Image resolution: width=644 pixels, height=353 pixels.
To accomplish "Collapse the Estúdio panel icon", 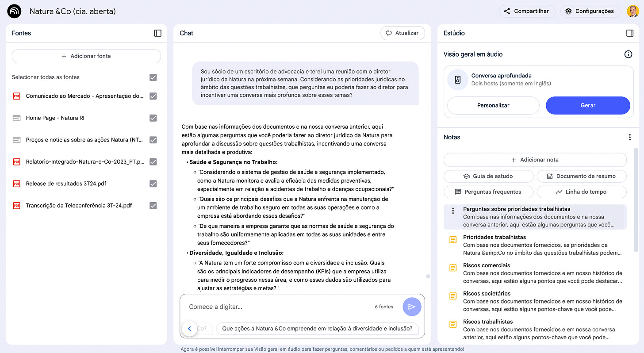I will coord(630,33).
